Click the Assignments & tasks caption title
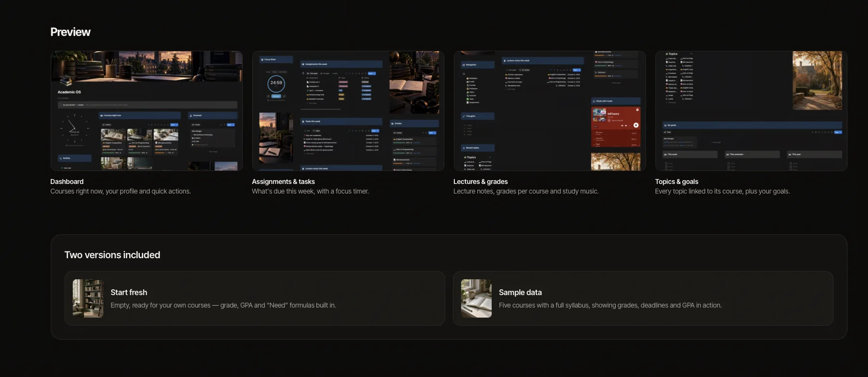868x377 pixels. [283, 182]
